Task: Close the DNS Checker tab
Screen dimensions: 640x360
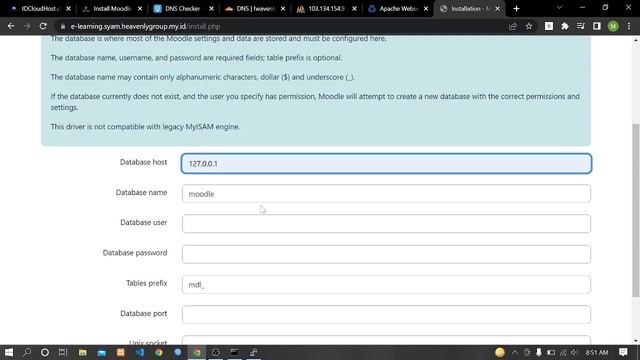Action: [211, 9]
